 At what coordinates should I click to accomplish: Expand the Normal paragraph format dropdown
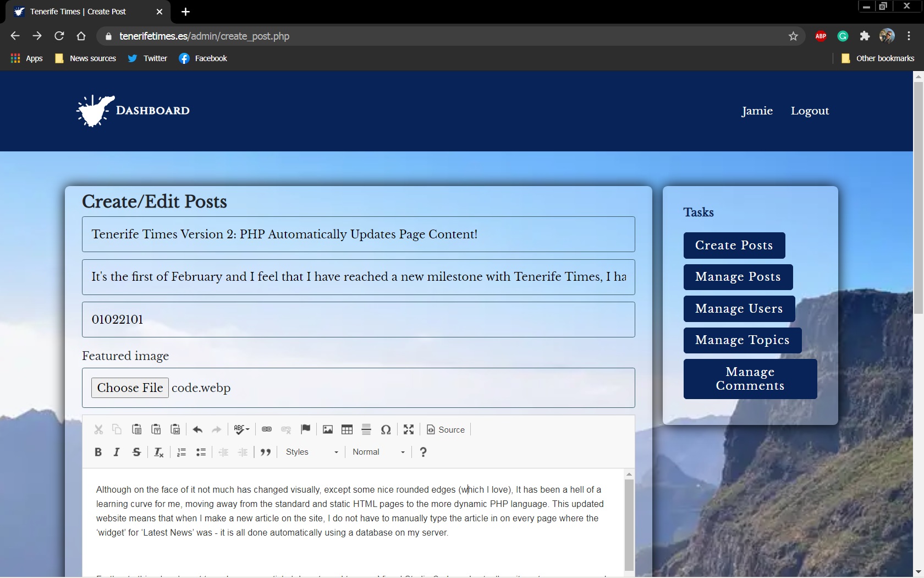(x=379, y=452)
